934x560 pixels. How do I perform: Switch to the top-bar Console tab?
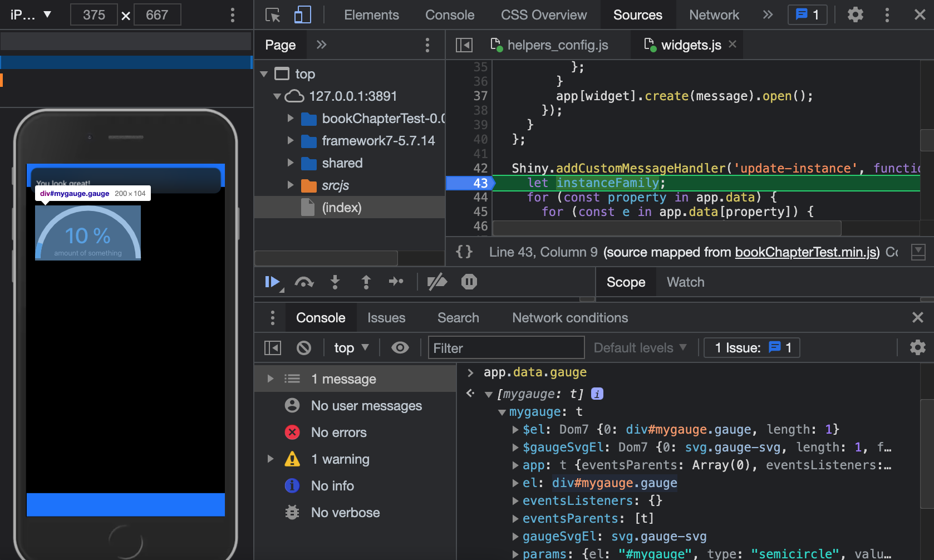[450, 15]
